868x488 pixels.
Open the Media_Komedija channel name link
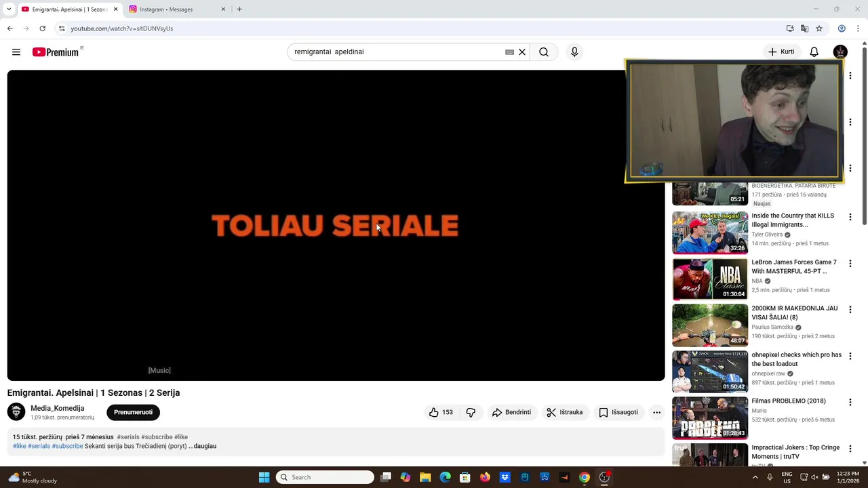[58, 408]
